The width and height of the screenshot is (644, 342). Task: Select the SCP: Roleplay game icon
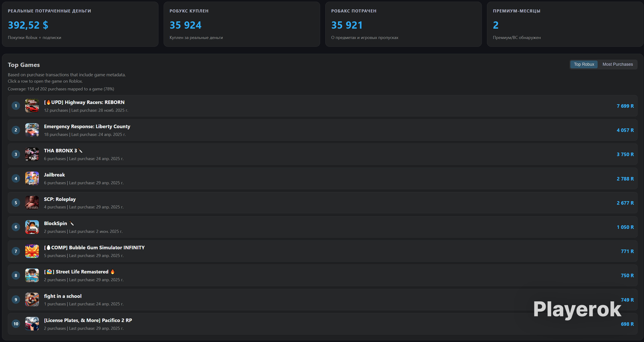click(x=32, y=203)
